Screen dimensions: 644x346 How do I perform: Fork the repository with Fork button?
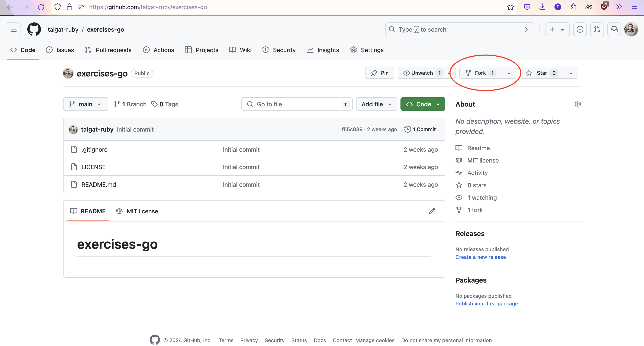tap(480, 73)
